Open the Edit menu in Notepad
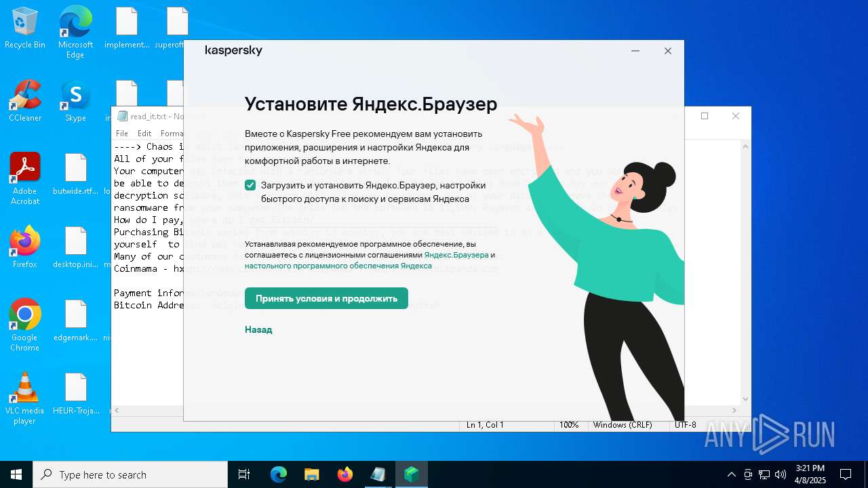 click(144, 134)
